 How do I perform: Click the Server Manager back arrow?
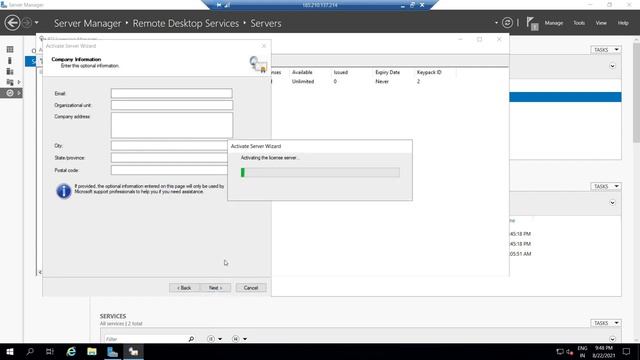12,23
